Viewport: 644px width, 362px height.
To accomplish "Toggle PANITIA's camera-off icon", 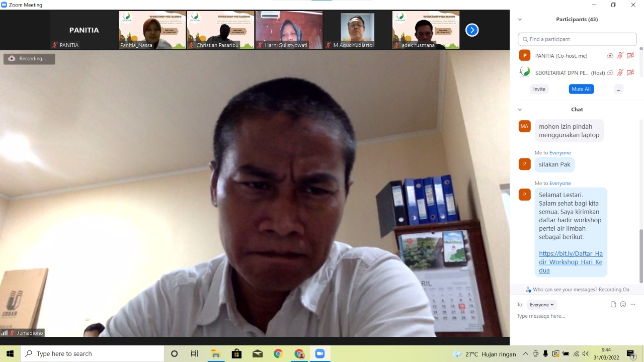I will [x=630, y=56].
